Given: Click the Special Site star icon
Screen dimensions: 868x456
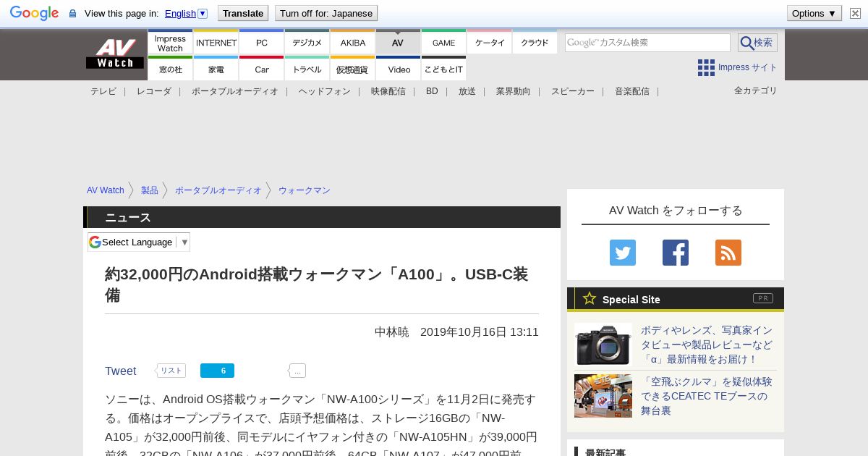Looking at the screenshot, I should (x=590, y=298).
